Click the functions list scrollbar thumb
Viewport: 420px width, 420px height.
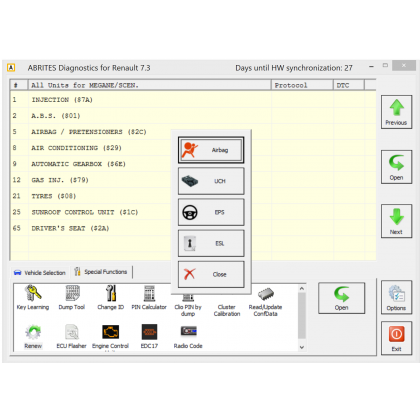click(302, 315)
